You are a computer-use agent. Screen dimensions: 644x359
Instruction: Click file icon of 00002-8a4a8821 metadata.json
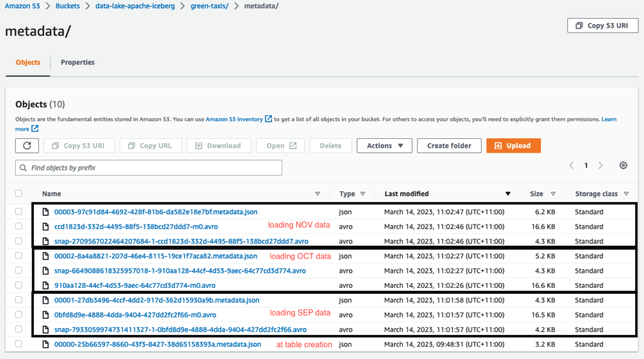coord(45,256)
